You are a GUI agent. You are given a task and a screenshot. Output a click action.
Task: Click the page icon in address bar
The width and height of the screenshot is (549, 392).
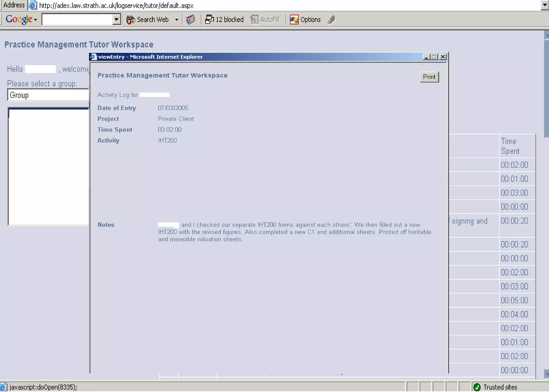click(x=33, y=5)
